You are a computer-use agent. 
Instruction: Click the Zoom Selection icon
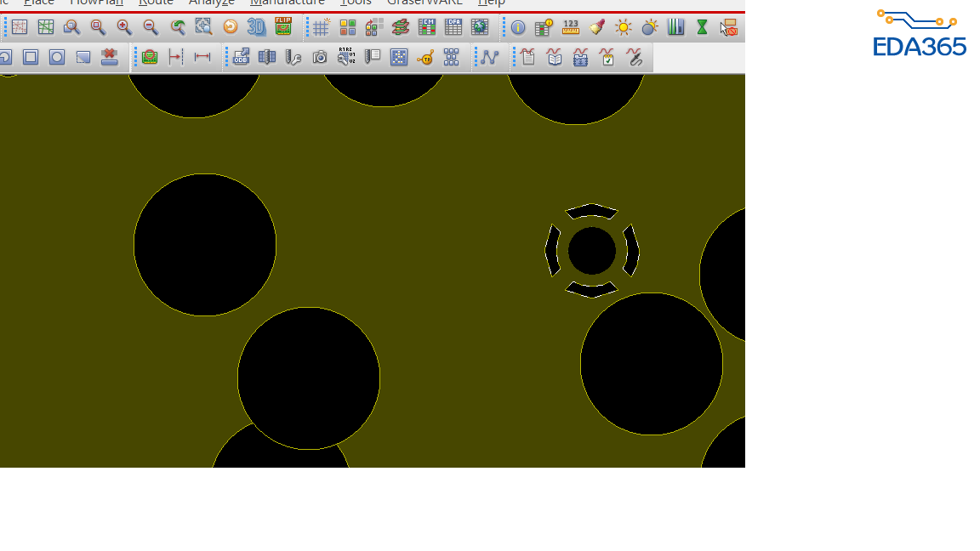(x=204, y=27)
